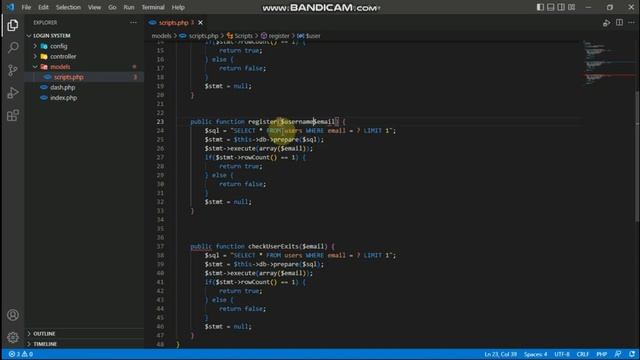Open editor more actions ellipsis
Image resolution: width=640 pixels, height=360 pixels.
click(631, 23)
